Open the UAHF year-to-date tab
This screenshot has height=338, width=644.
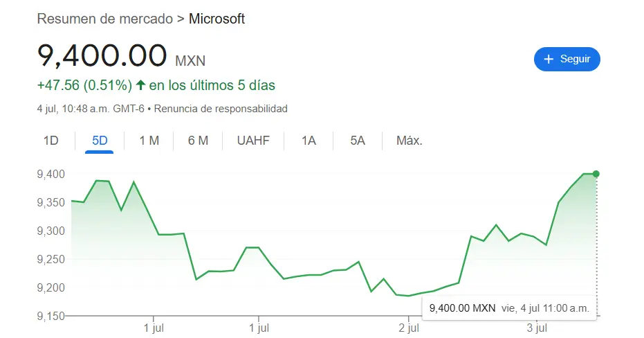[x=253, y=141]
